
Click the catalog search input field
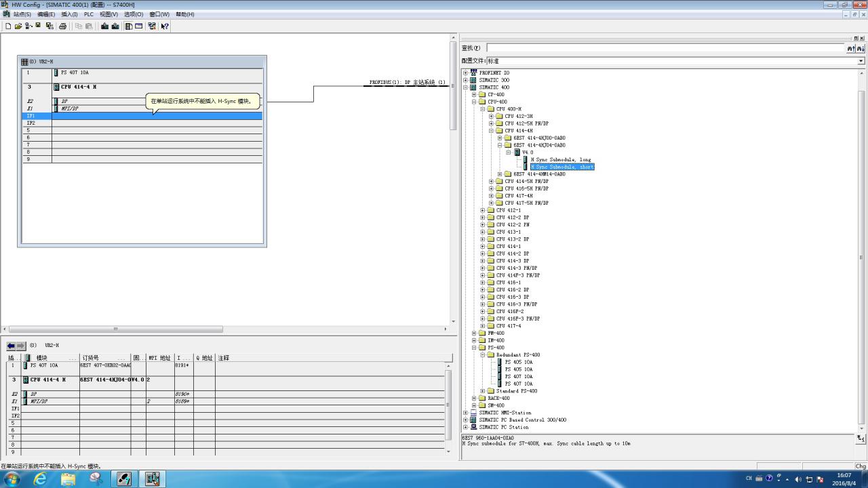click(x=666, y=48)
